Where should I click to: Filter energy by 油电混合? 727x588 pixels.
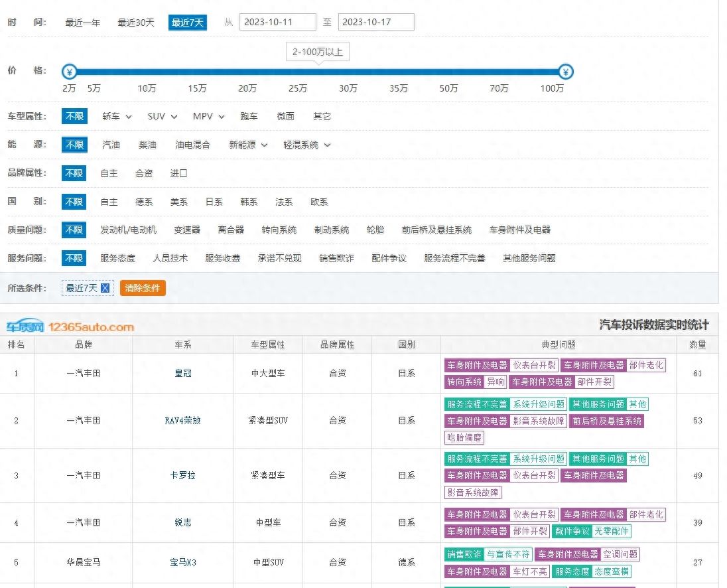tap(192, 145)
